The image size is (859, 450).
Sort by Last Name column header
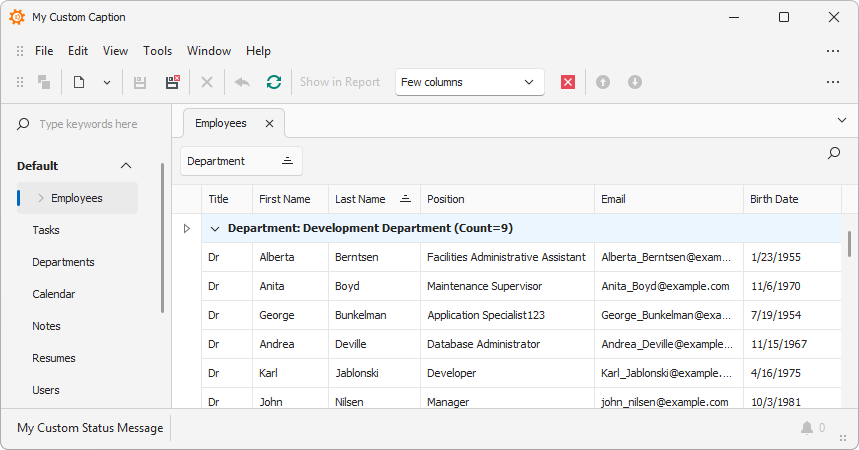click(374, 200)
